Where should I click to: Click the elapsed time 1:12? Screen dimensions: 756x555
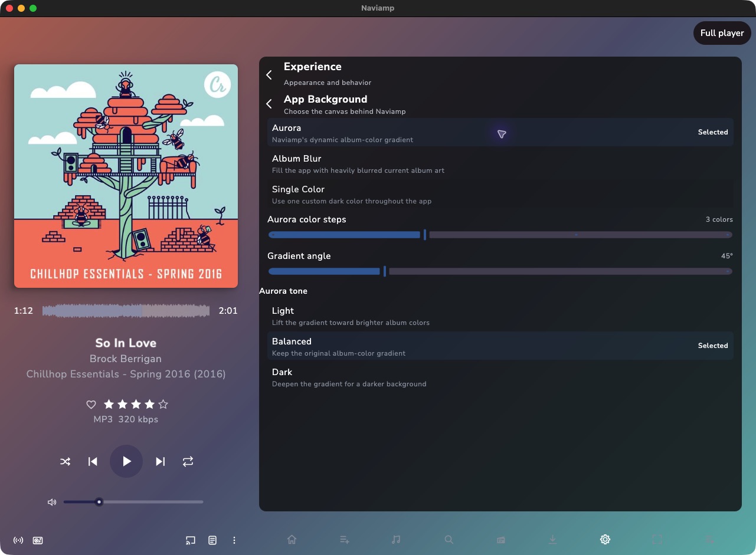click(24, 311)
